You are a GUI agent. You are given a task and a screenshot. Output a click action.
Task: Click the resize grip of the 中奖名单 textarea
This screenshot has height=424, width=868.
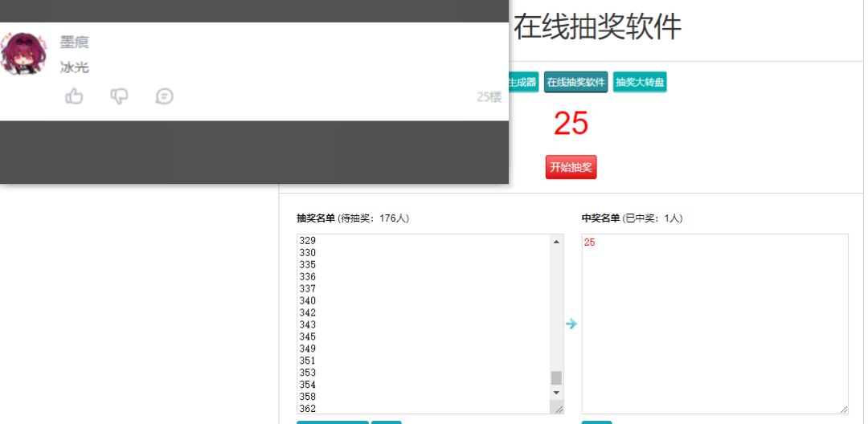point(843,409)
